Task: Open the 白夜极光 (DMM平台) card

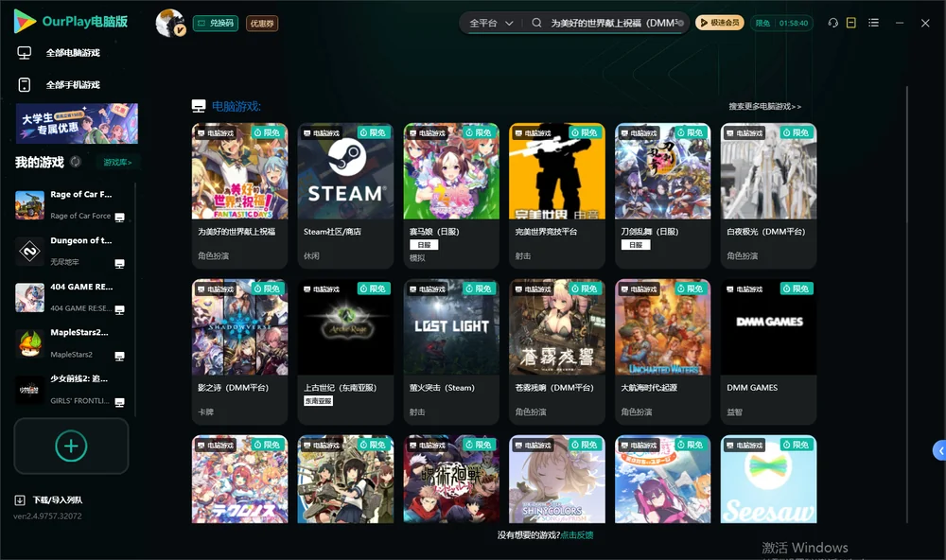Action: coord(768,196)
